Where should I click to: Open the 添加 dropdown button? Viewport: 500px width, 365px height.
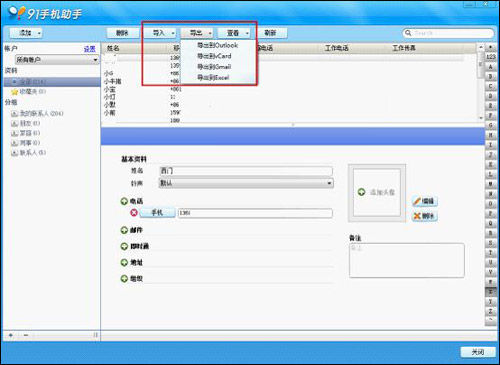point(26,33)
